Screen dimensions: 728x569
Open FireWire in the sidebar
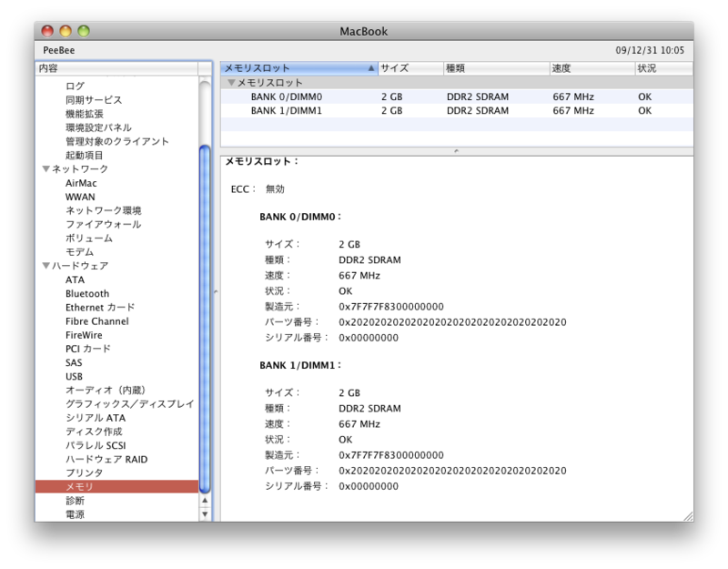(x=84, y=335)
